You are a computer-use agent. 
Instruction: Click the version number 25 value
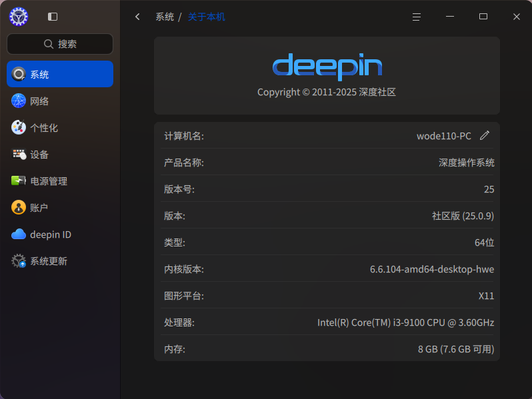point(489,189)
